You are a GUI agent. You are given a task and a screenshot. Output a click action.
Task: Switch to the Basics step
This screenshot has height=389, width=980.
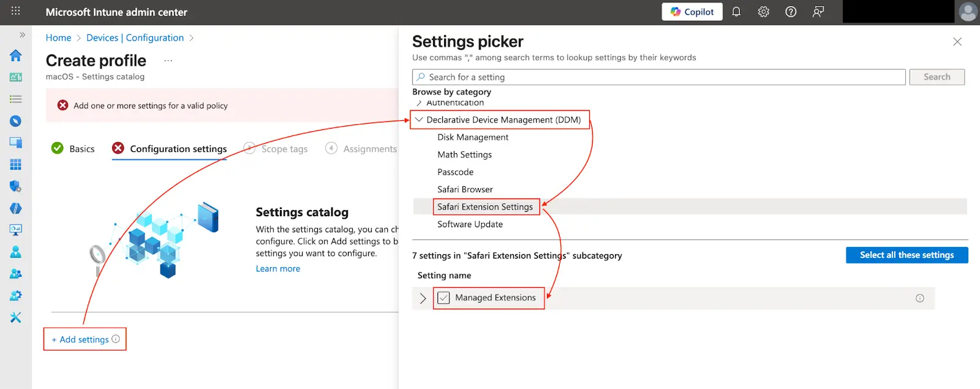pos(73,148)
